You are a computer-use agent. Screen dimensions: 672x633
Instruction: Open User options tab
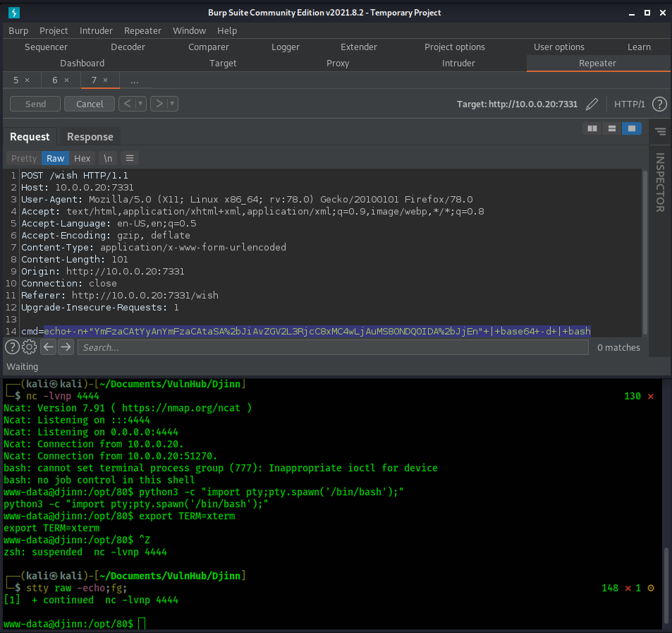point(559,47)
